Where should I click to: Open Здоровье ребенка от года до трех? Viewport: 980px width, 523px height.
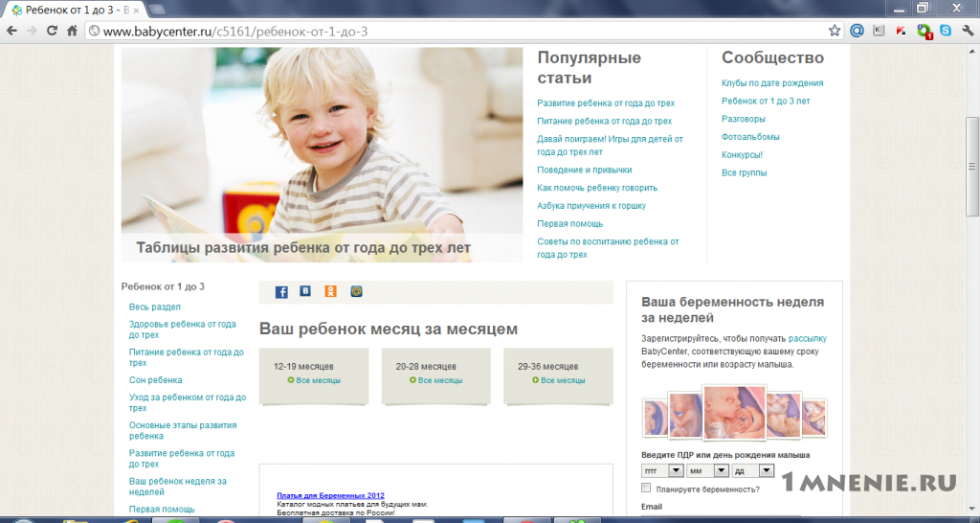coord(183,330)
